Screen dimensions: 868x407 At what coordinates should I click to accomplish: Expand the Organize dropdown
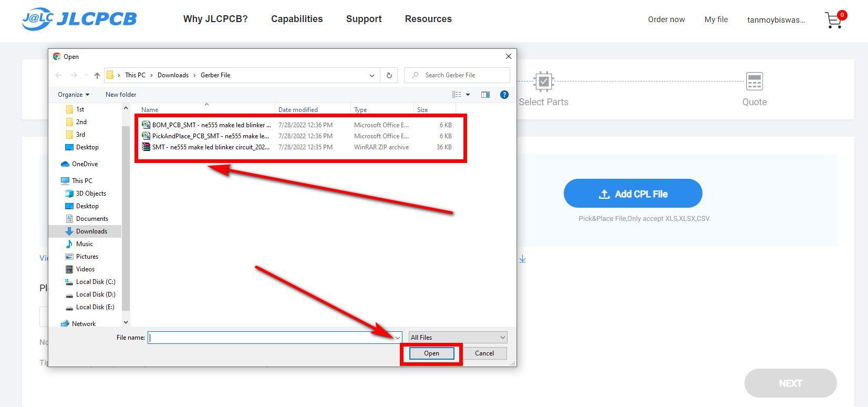point(74,95)
